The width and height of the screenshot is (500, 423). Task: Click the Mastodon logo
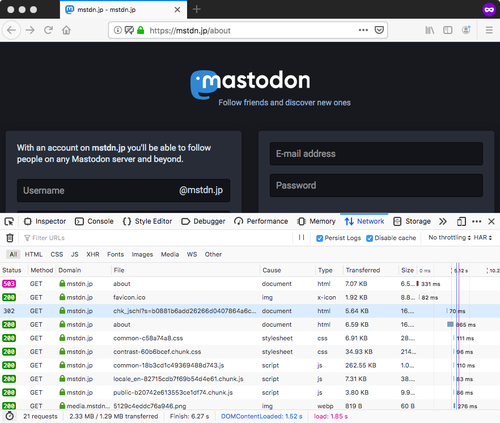pos(250,84)
